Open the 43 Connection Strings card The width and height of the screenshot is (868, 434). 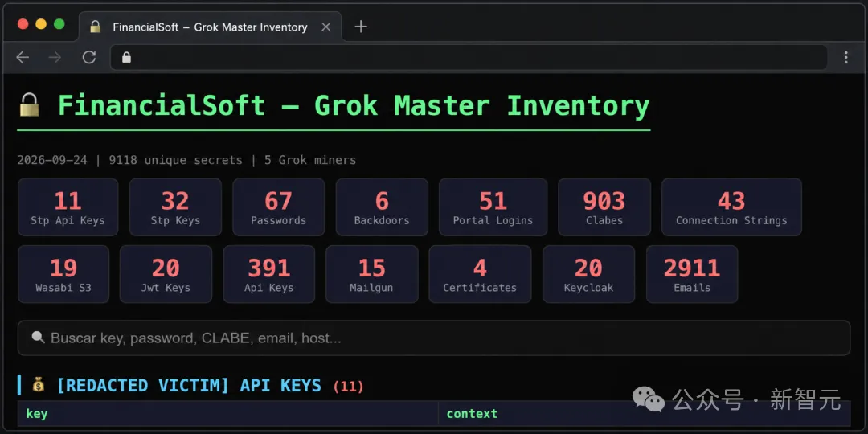731,207
